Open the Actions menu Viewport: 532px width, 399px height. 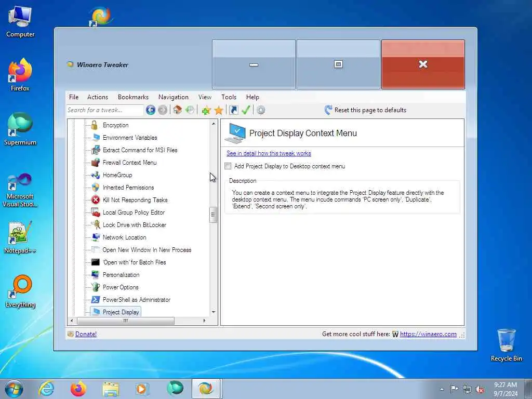point(98,97)
